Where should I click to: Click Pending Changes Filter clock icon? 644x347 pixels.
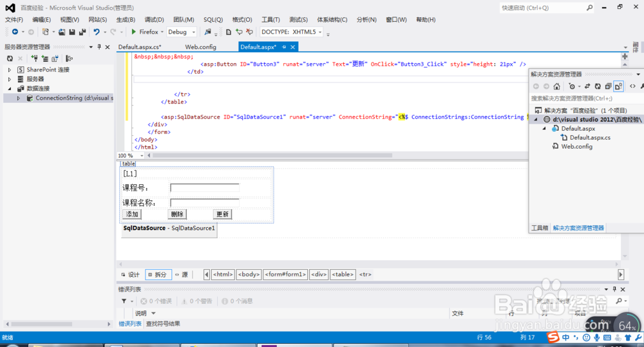tap(572, 86)
